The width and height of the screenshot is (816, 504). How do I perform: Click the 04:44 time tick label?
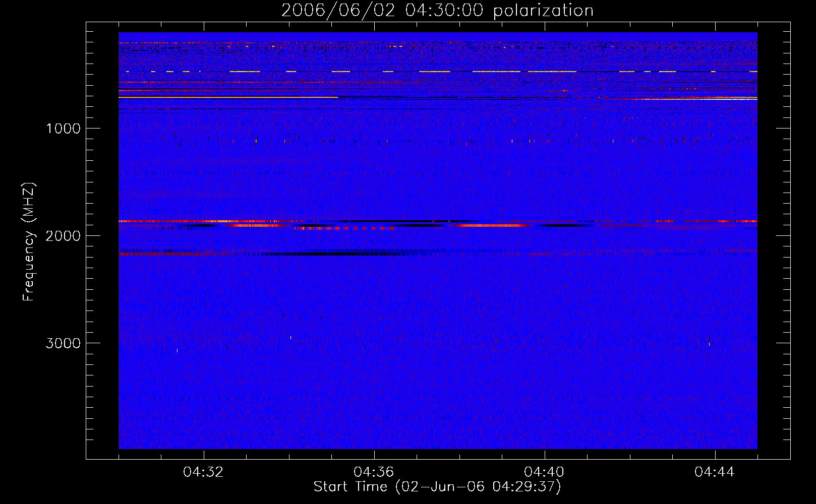pyautogui.click(x=715, y=472)
